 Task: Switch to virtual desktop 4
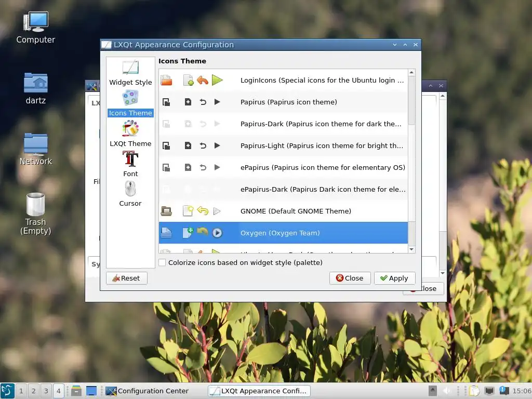point(58,391)
